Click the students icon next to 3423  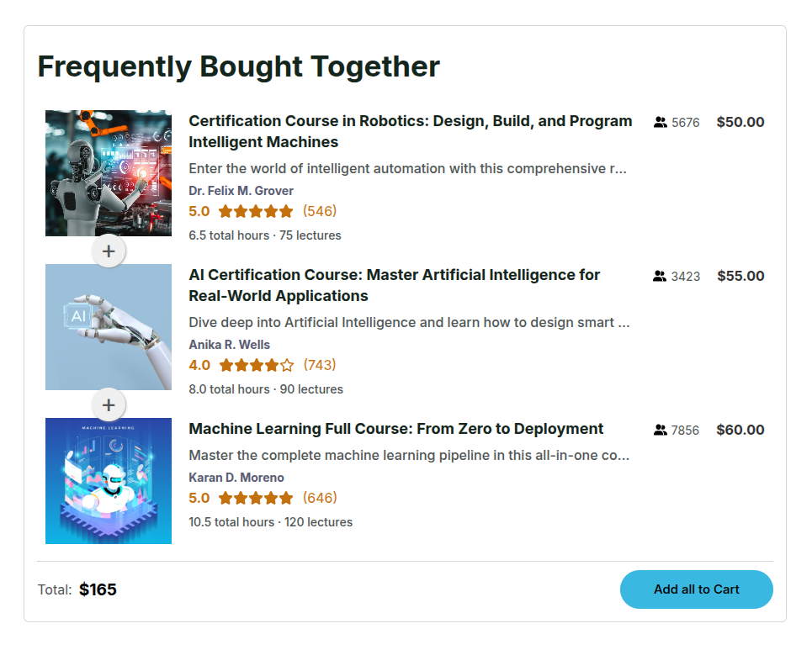pos(660,276)
